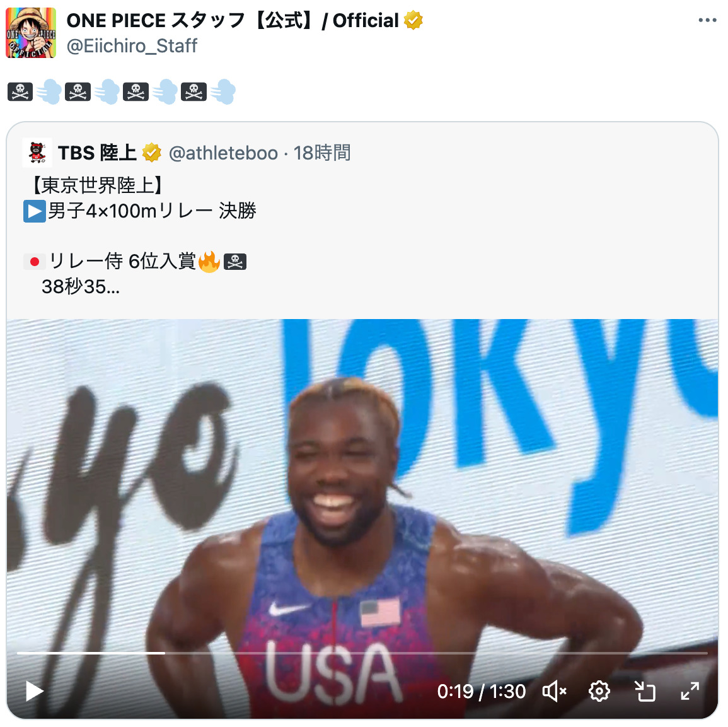
Task: Open ONE PIECE スタッフ display name
Action: [x=233, y=20]
